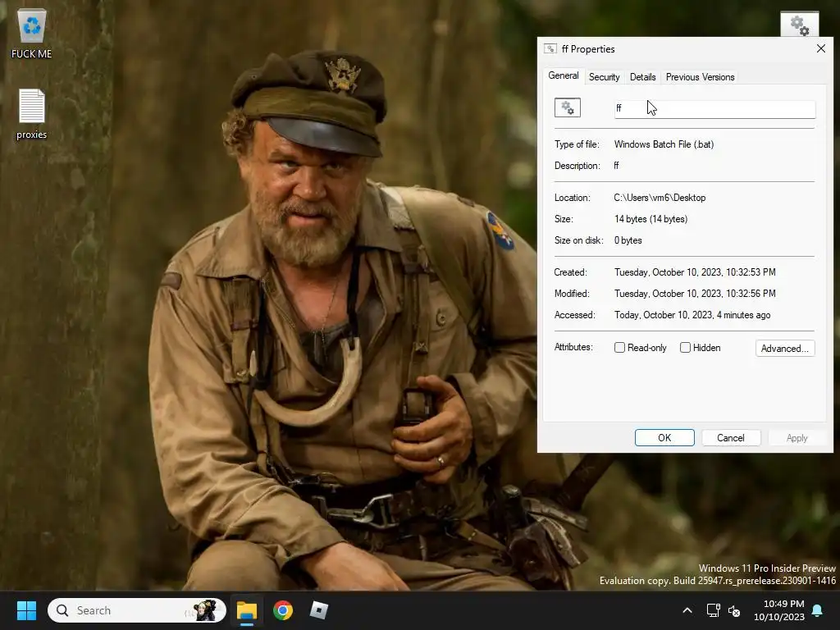Launch Google Chrome from the taskbar
This screenshot has width=840, height=630.
[283, 610]
